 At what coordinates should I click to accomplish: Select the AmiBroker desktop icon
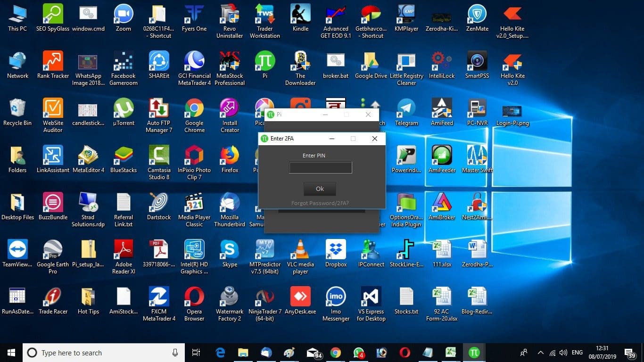(442, 206)
